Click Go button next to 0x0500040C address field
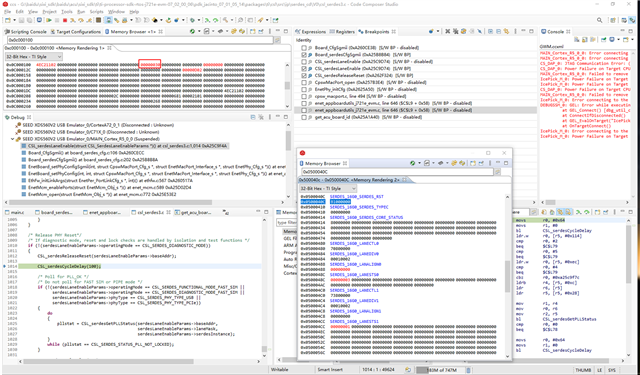Viewport: 640px width, 375px height. click(x=498, y=172)
